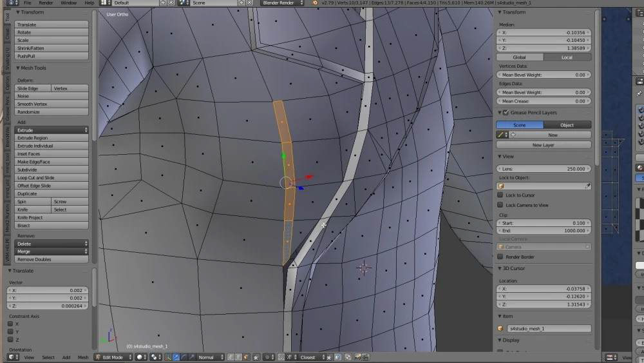Screen dimensions: 644x363
Task: Open viewport shading sphere selector
Action: 141,357
